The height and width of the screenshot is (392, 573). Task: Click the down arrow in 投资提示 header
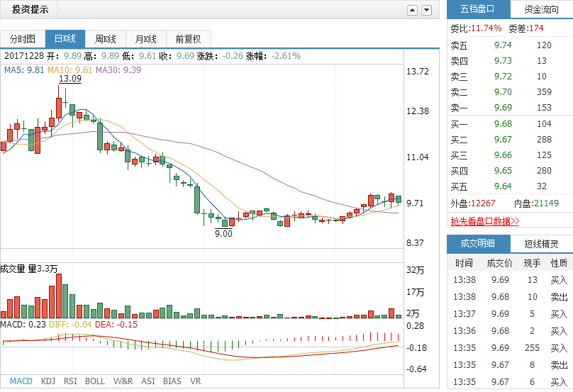426,10
